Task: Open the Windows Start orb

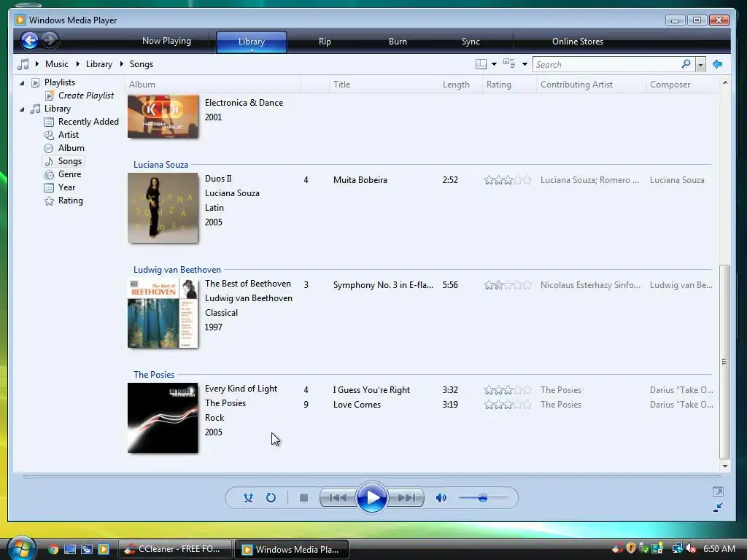Action: [x=21, y=548]
